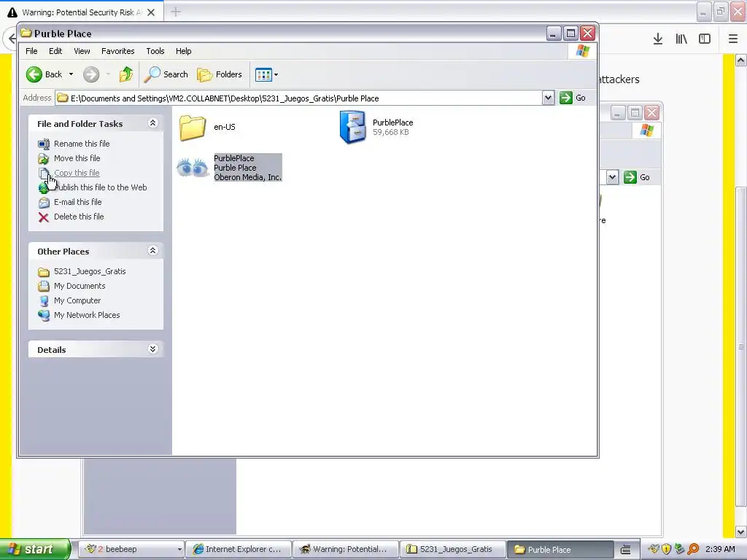Click E-mail this file

77,202
